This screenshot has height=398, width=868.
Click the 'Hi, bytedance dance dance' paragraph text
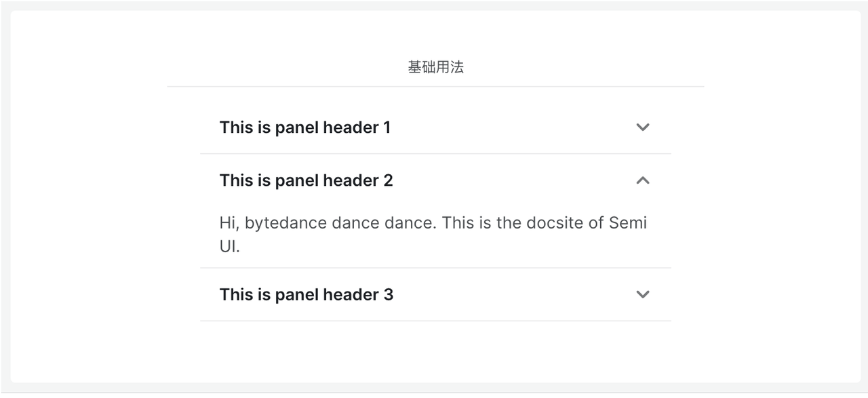click(x=433, y=234)
